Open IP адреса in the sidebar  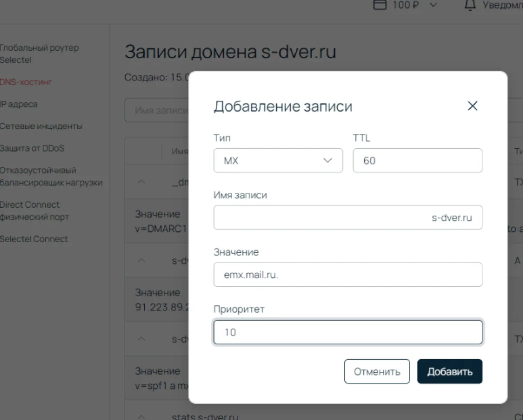(x=19, y=104)
